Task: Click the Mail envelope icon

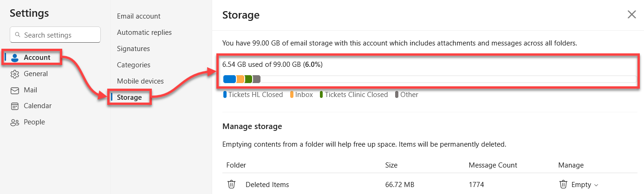Action: click(x=15, y=90)
